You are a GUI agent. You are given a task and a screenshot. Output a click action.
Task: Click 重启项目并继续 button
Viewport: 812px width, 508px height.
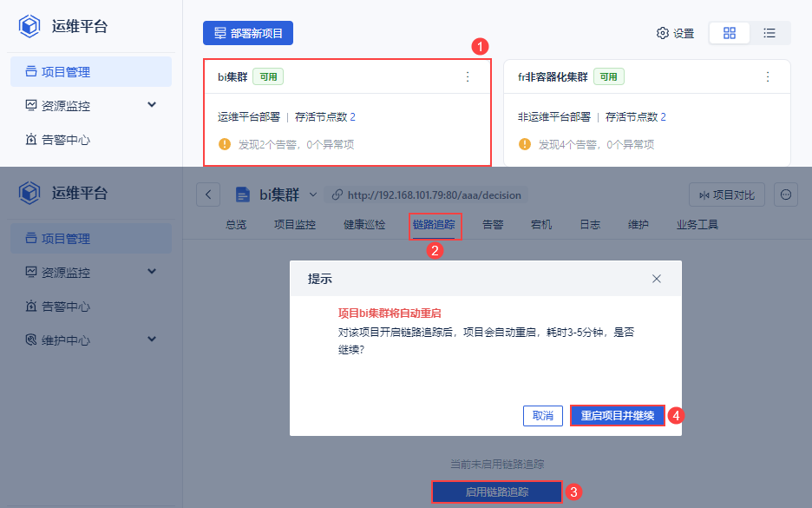tap(618, 416)
